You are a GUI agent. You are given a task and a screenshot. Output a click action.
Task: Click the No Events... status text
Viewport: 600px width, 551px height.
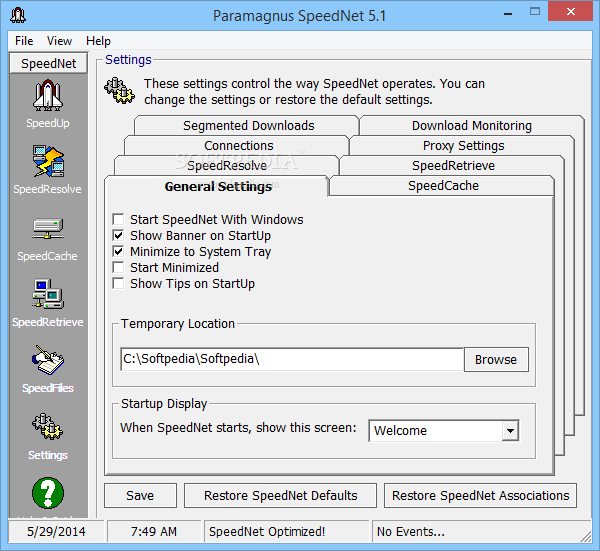[411, 531]
